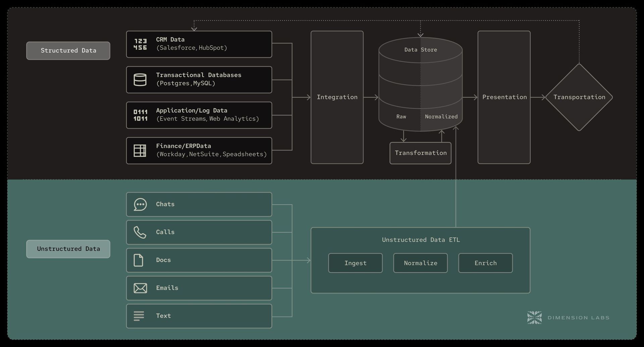Click the Calls phone handset icon
This screenshot has width=644, height=347.
140,232
